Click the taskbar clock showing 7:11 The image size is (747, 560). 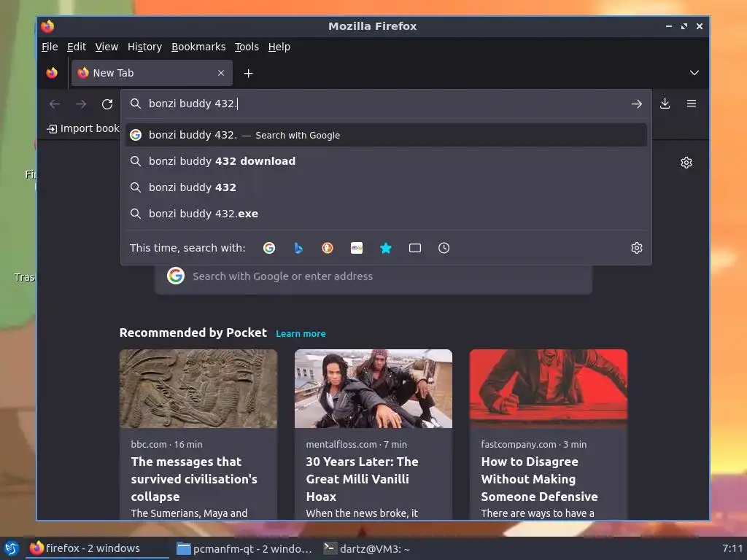[732, 548]
